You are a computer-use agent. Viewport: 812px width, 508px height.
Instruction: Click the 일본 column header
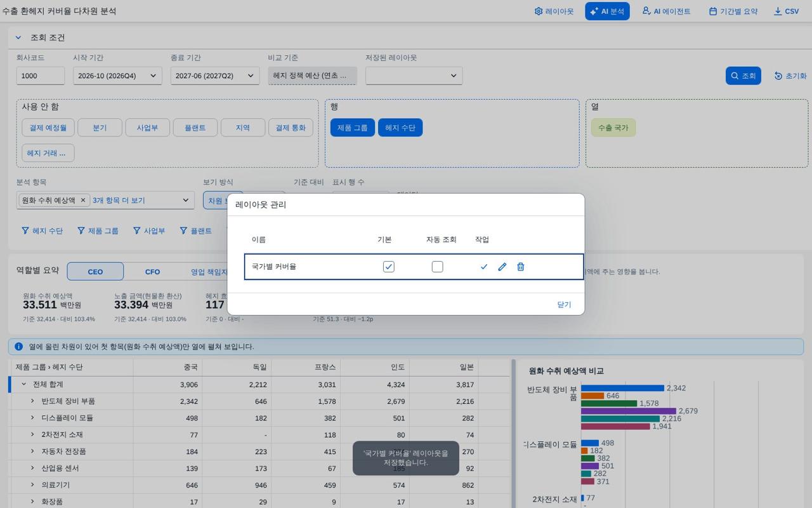(x=443, y=367)
